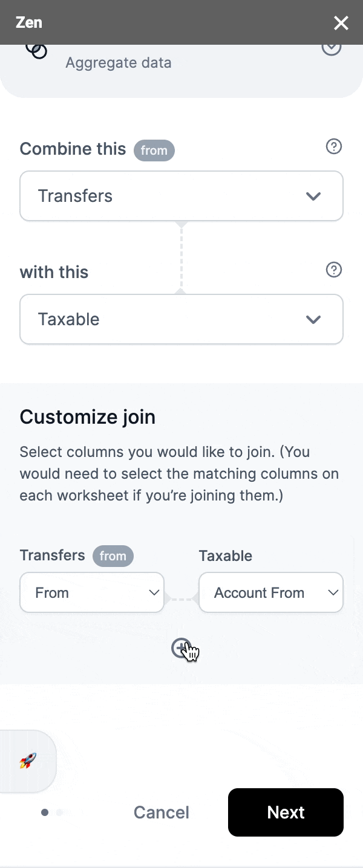Image resolution: width=363 pixels, height=868 pixels.
Task: Open help icon beside with this
Action: click(334, 270)
